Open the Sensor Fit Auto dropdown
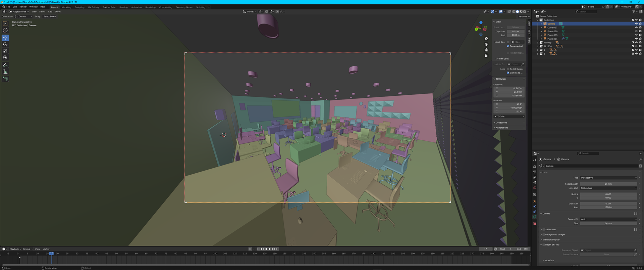This screenshot has width=644, height=270. click(x=608, y=219)
